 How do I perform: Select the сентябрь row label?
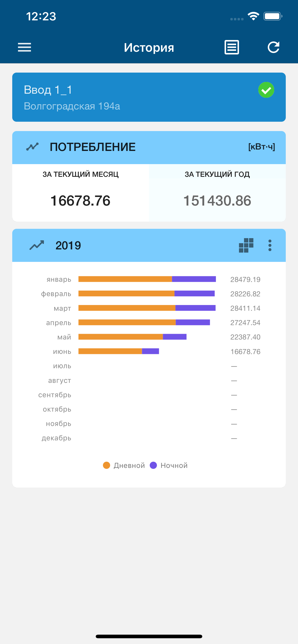(55, 395)
